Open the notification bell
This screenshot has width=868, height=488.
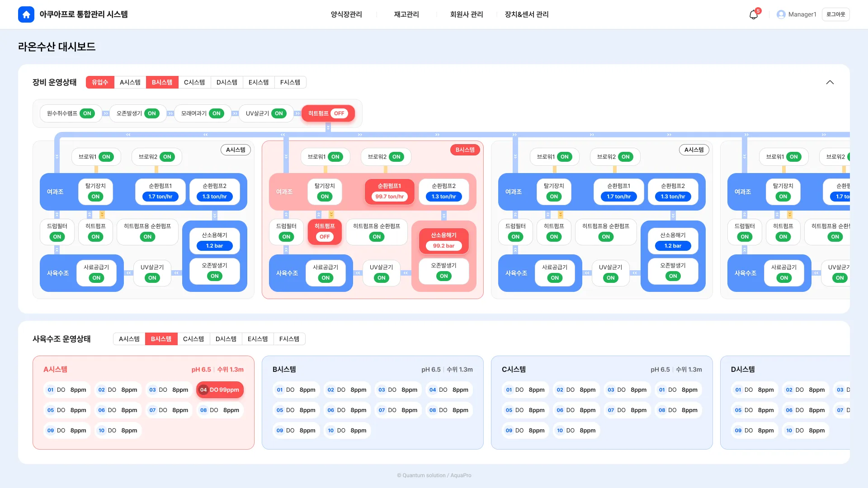[753, 14]
